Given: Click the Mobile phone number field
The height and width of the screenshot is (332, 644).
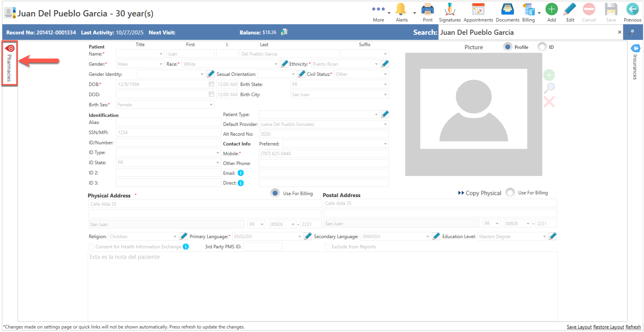Looking at the screenshot, I should tap(324, 153).
